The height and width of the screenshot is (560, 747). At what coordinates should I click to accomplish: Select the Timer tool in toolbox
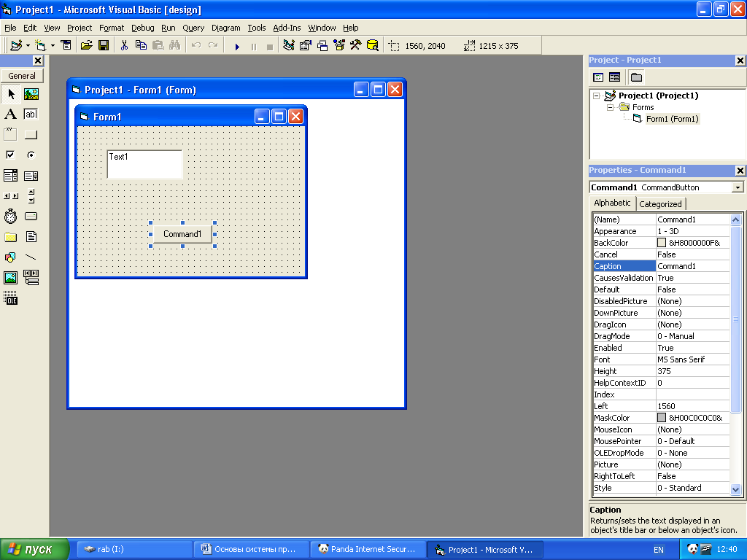point(10,216)
